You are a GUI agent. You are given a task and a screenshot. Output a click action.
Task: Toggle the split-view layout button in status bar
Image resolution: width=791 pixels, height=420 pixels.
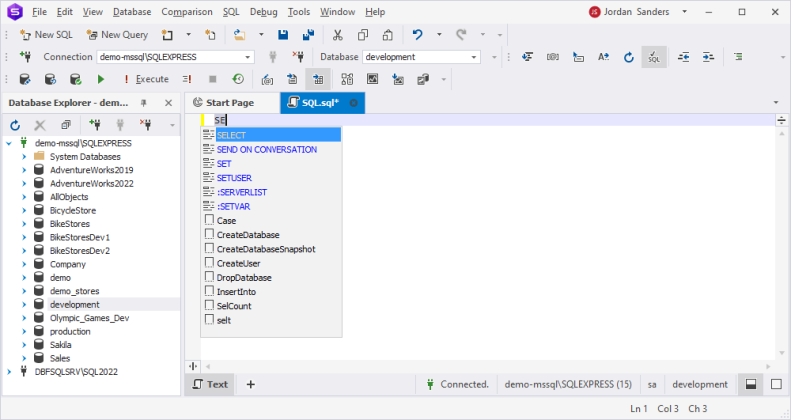pos(751,384)
